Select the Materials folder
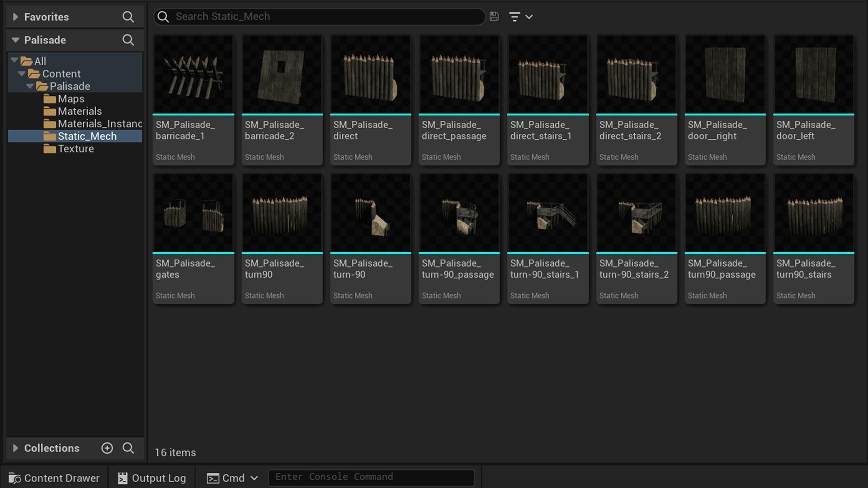Image resolution: width=868 pixels, height=488 pixels. pos(80,111)
